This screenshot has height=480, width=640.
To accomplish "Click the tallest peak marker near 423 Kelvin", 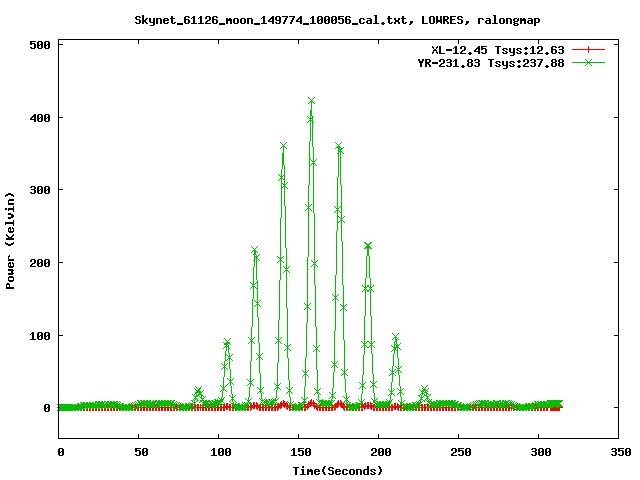I will pyautogui.click(x=311, y=101).
